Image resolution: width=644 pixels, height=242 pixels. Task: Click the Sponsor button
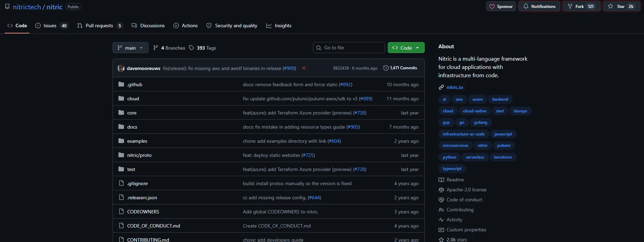click(501, 7)
